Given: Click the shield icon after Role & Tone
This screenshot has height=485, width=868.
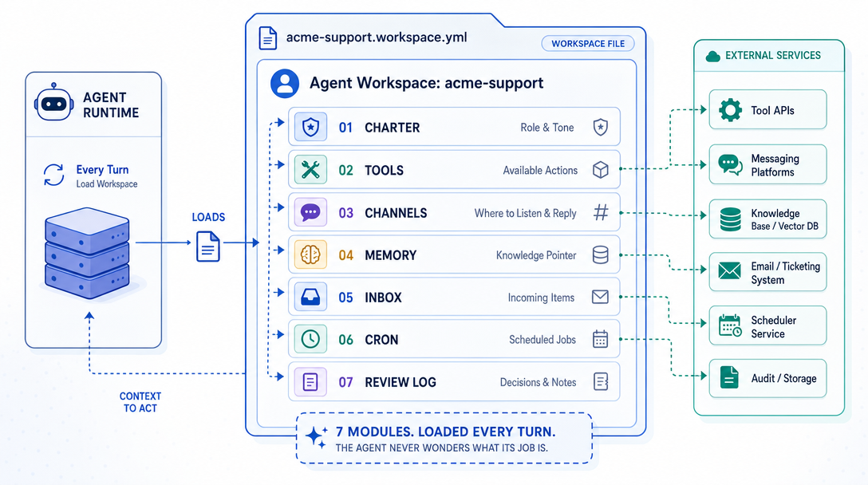Looking at the screenshot, I should click(x=601, y=128).
